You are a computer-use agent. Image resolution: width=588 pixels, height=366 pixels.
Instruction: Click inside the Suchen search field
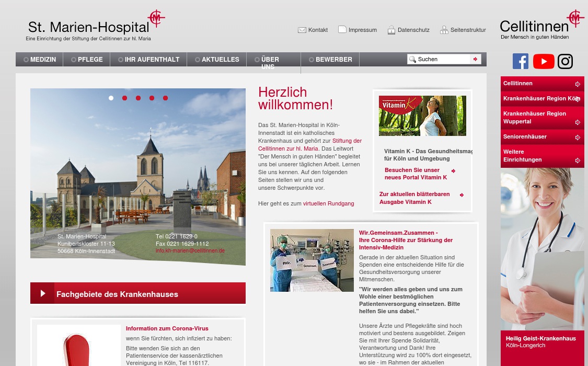442,59
